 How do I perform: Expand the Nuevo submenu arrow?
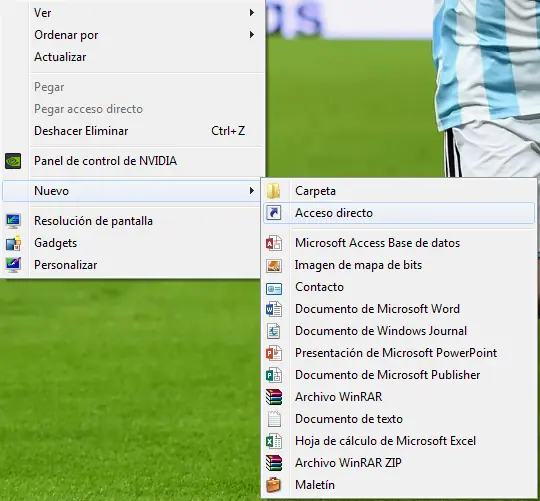252,190
